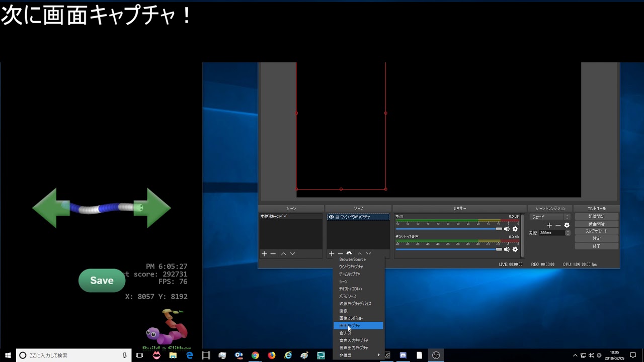644x362 pixels.
Task: Choose 色ソース from source menu
Action: [359, 333]
